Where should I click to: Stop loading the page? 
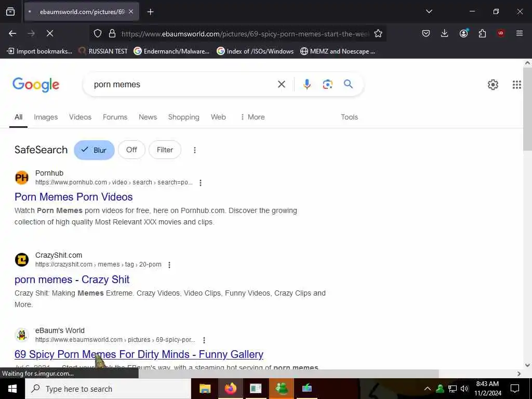[x=49, y=33]
